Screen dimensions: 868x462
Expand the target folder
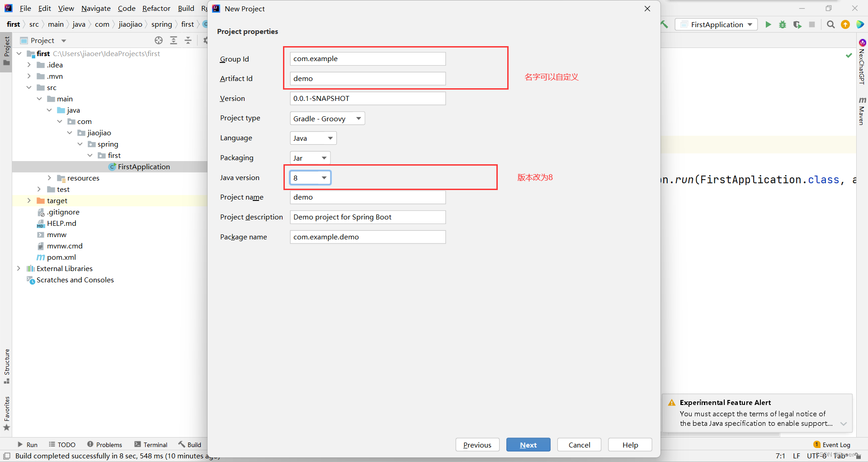pos(29,200)
